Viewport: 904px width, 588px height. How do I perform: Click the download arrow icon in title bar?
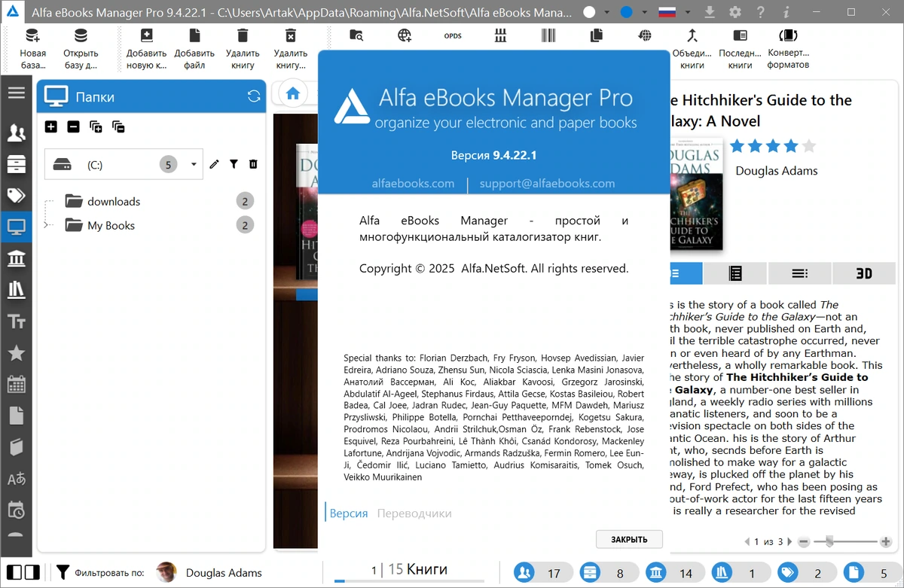[710, 12]
